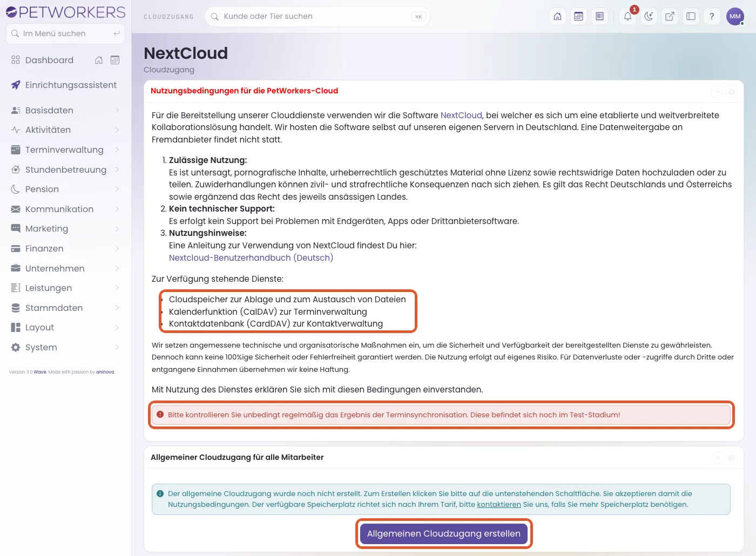Click the Zulässige Nutzung heading
Viewport: 756px width, 556px height.
point(208,160)
